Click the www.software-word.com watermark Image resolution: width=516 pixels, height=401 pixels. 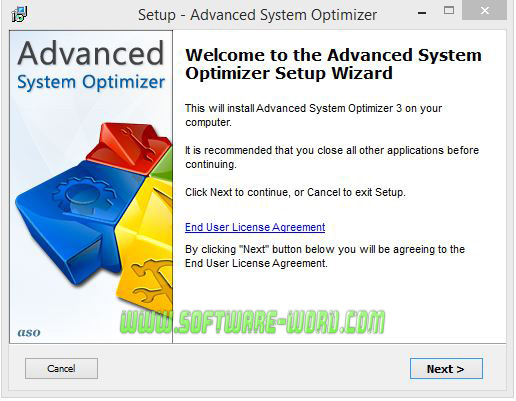point(252,322)
